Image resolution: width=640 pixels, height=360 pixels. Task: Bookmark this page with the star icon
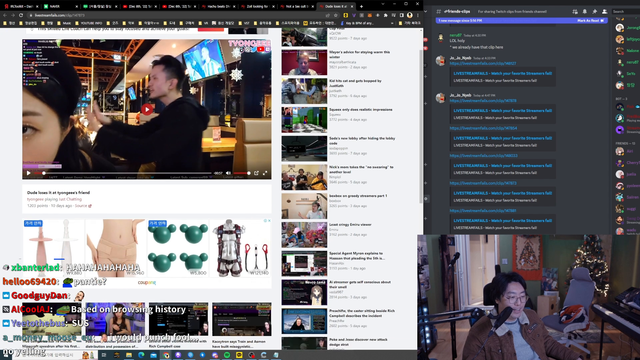pyautogui.click(x=336, y=15)
